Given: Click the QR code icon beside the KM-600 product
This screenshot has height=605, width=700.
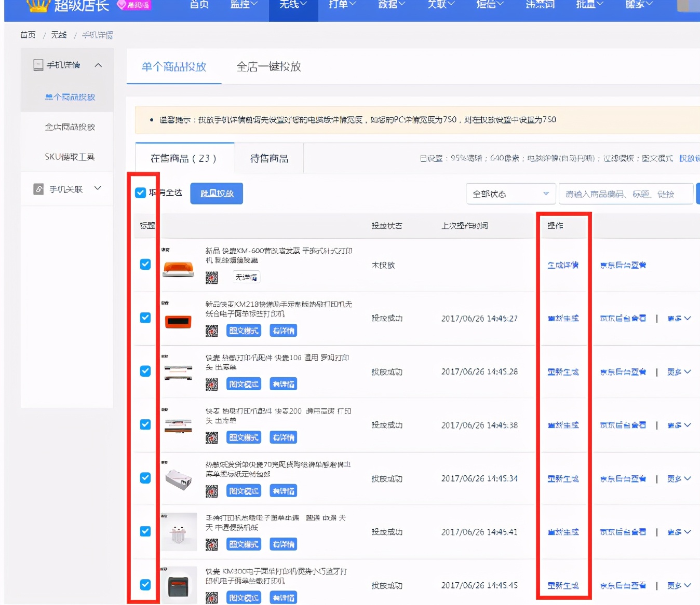Looking at the screenshot, I should click(211, 277).
